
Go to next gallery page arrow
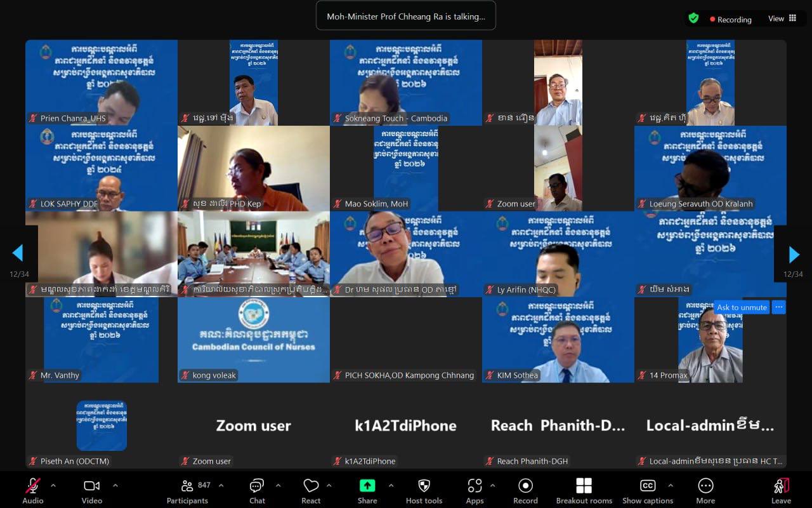tap(794, 255)
